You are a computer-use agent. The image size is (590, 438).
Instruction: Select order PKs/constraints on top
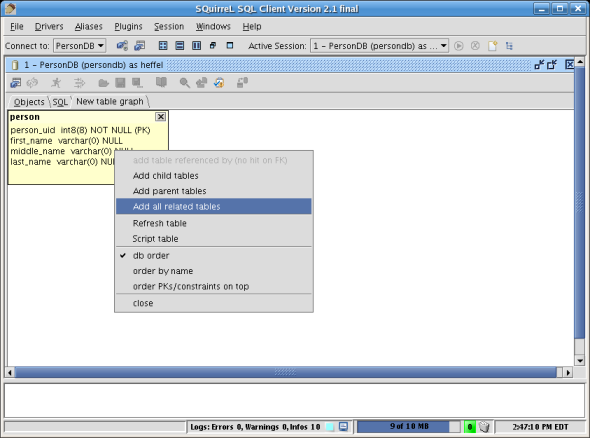[x=214, y=287]
